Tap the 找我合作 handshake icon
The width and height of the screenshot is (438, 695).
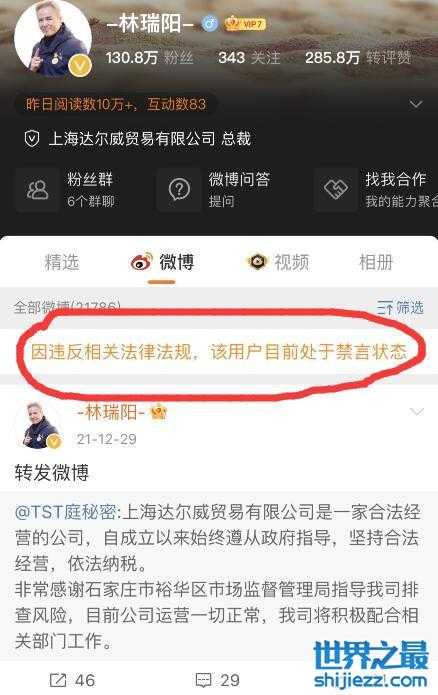point(336,190)
